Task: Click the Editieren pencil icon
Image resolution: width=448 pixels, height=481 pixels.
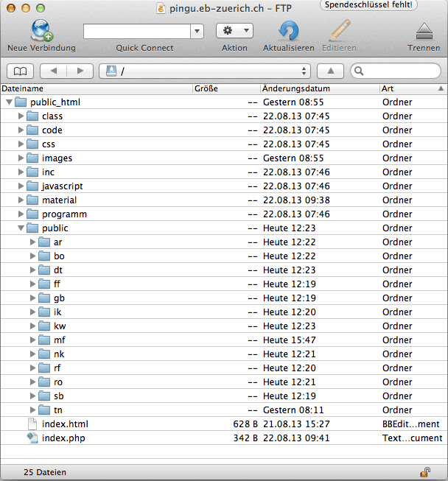Action: pos(339,31)
